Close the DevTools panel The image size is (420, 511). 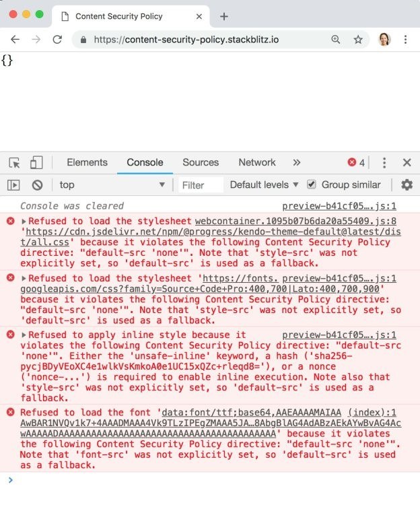(x=407, y=162)
